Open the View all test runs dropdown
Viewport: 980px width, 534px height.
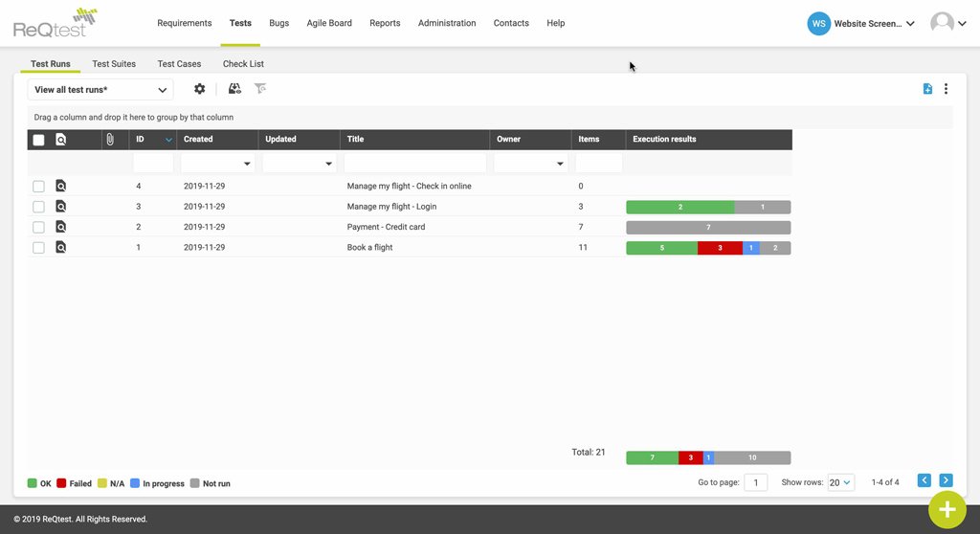pos(100,89)
